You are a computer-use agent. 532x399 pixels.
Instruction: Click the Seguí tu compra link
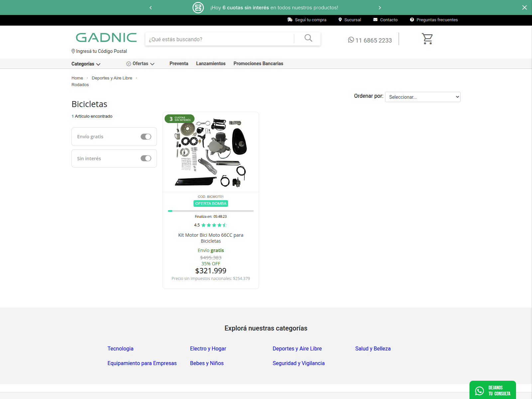(310, 20)
